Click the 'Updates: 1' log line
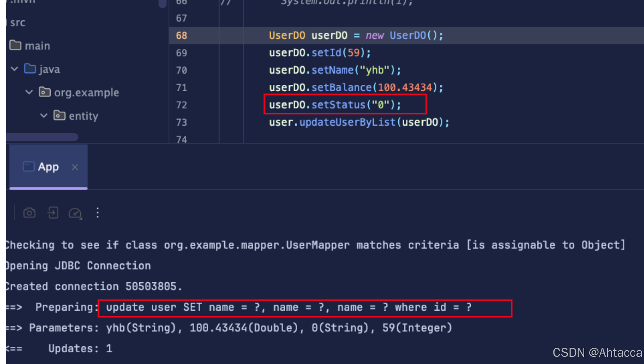Screen dimensions: 644x364 [x=59, y=349]
